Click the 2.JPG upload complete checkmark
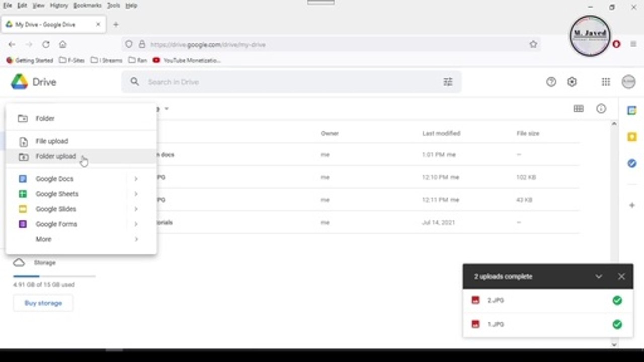 point(617,300)
